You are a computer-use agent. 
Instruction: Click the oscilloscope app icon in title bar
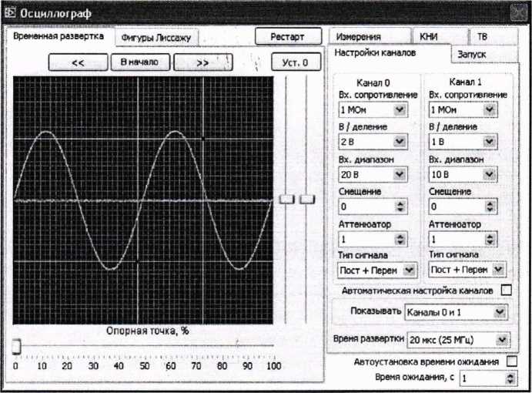[10, 13]
